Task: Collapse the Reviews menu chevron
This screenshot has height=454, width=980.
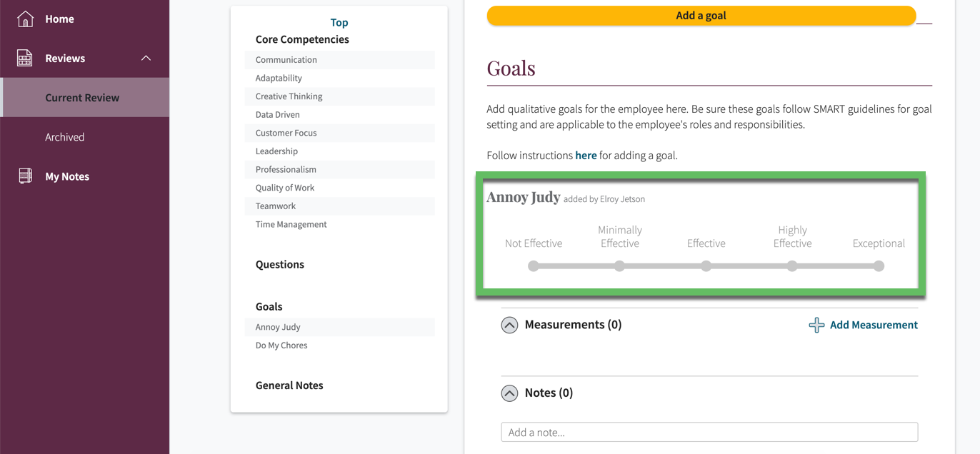Action: (146, 58)
